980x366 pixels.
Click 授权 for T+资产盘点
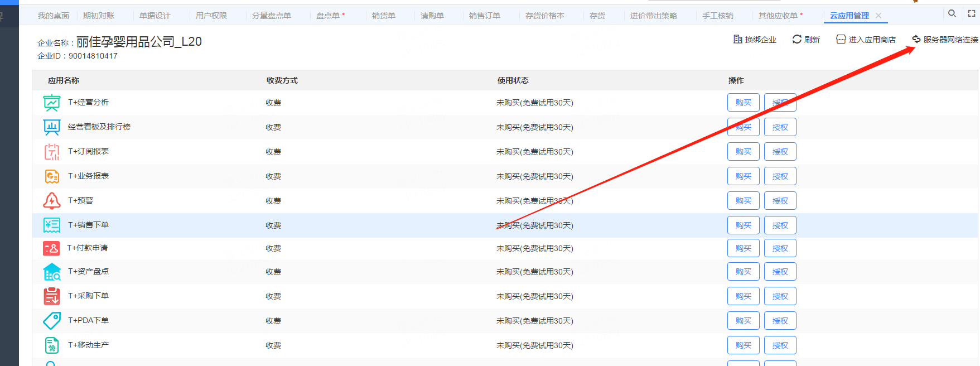point(780,272)
